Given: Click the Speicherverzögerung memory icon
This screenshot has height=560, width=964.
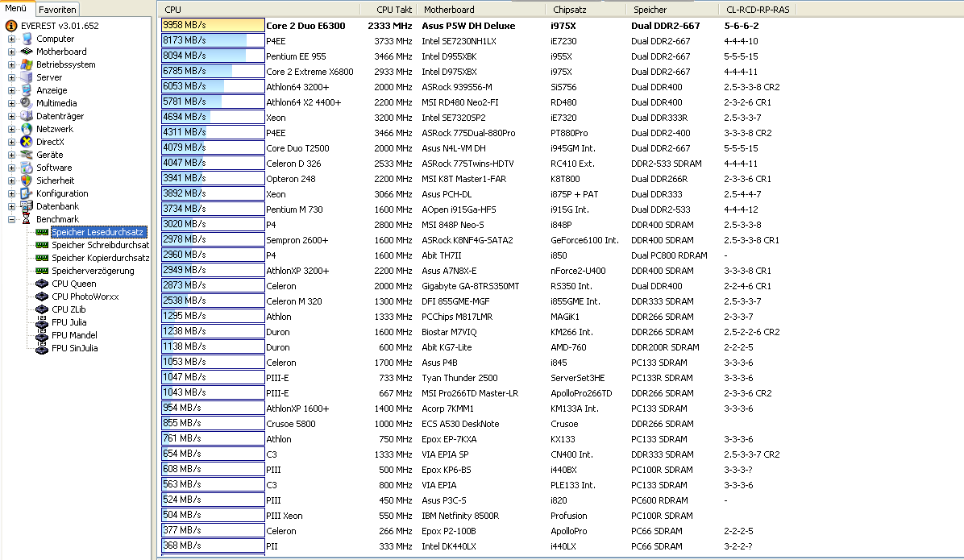Looking at the screenshot, I should [42, 271].
